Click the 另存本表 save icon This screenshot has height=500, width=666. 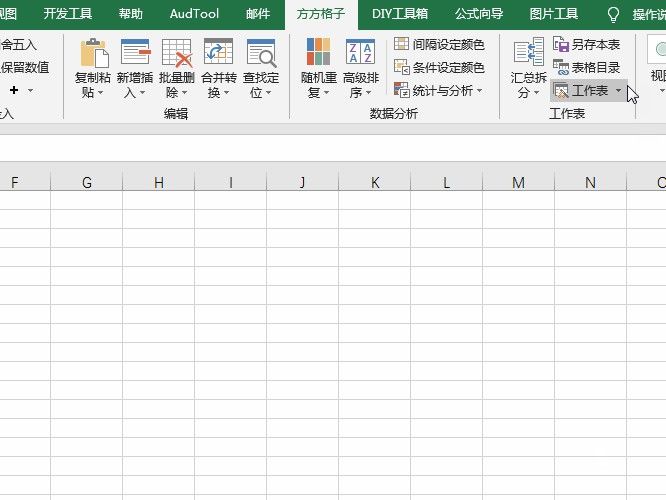point(561,44)
